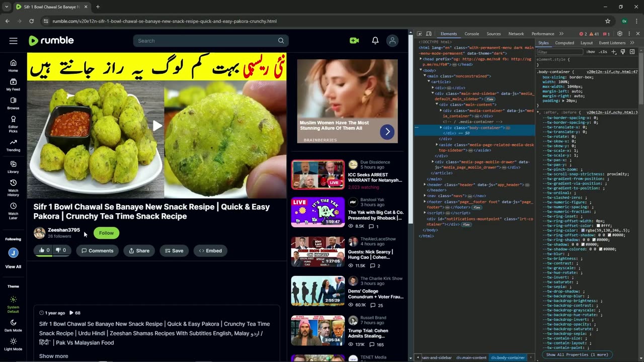Click the DevTools warnings count badge

(594, 34)
